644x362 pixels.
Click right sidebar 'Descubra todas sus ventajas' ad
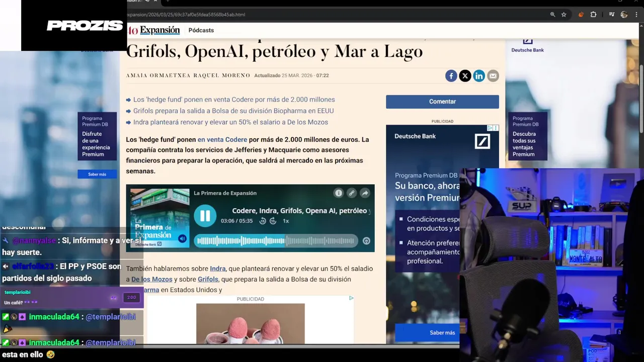pos(527,136)
